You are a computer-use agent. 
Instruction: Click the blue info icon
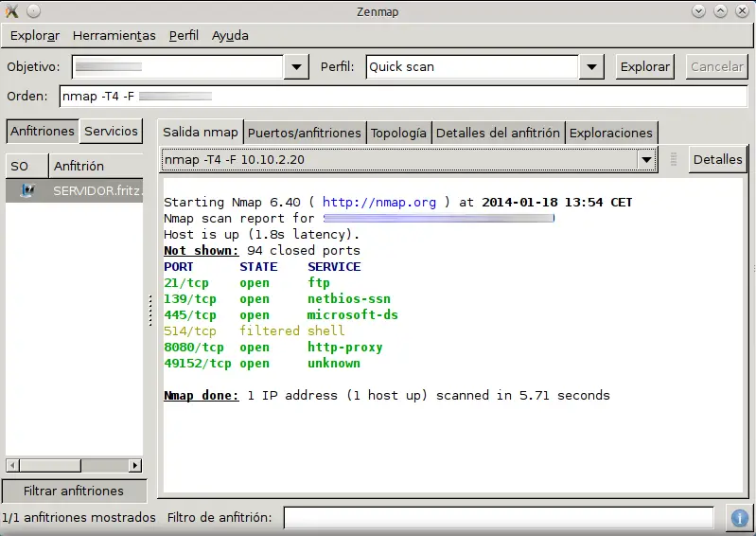740,518
